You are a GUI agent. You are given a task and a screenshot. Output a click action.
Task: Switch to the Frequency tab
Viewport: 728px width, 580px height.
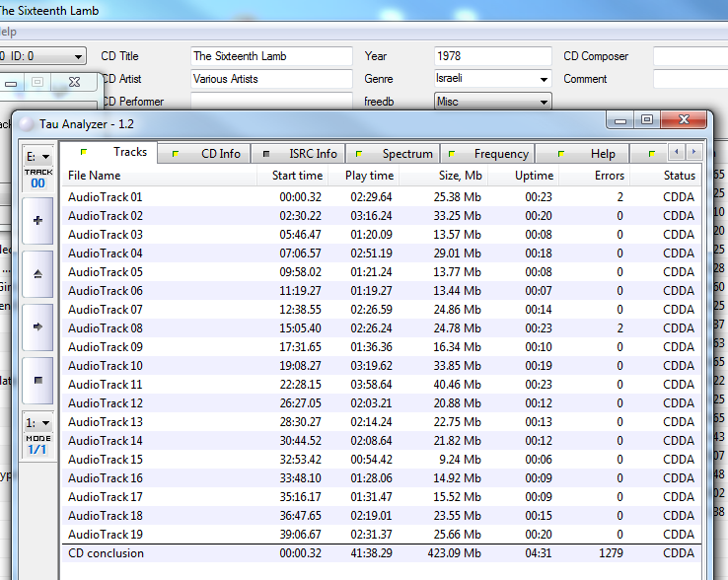pyautogui.click(x=487, y=154)
